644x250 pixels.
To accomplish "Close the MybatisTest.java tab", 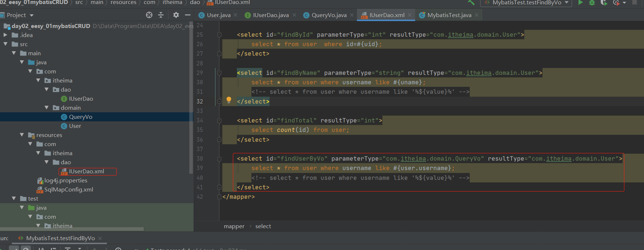I will [476, 15].
